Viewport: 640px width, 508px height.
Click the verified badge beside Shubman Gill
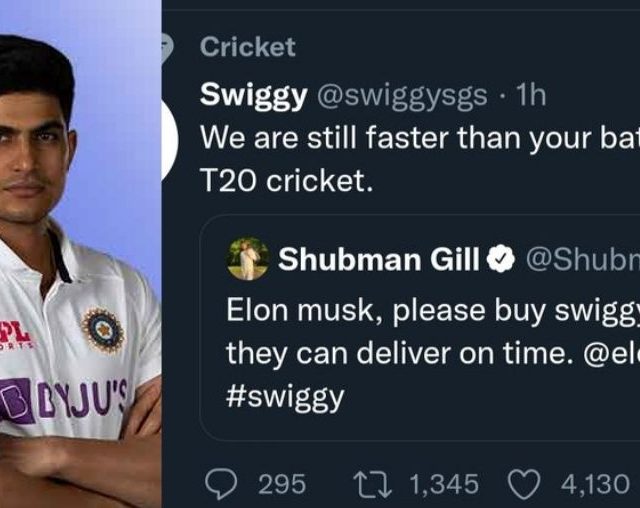pos(500,259)
